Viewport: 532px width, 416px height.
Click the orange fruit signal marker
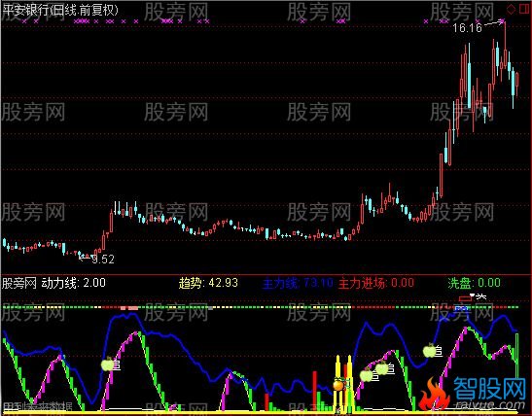point(338,385)
